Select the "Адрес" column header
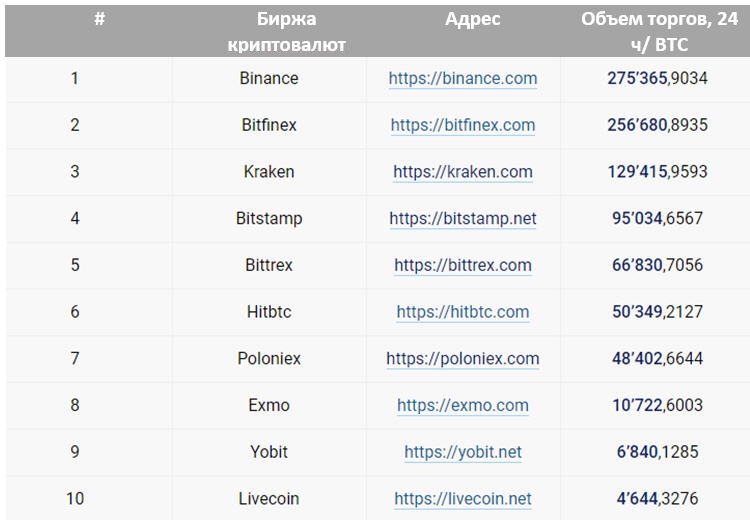 tap(472, 19)
